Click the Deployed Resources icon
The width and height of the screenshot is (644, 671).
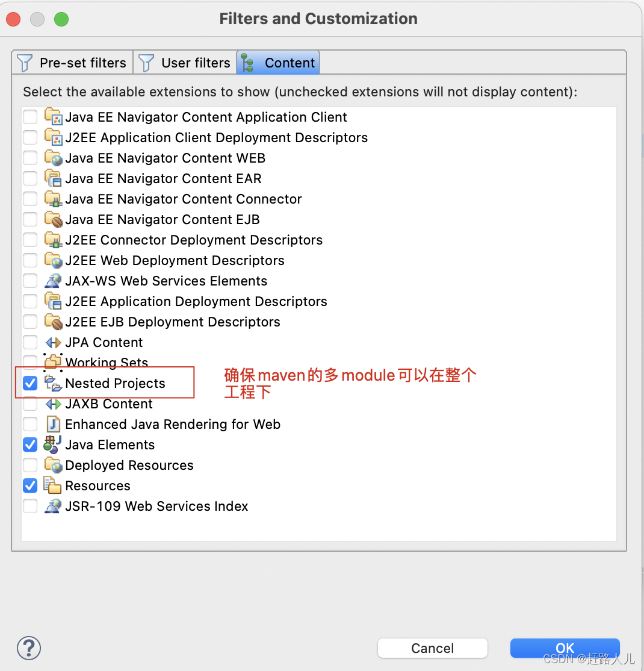[53, 465]
